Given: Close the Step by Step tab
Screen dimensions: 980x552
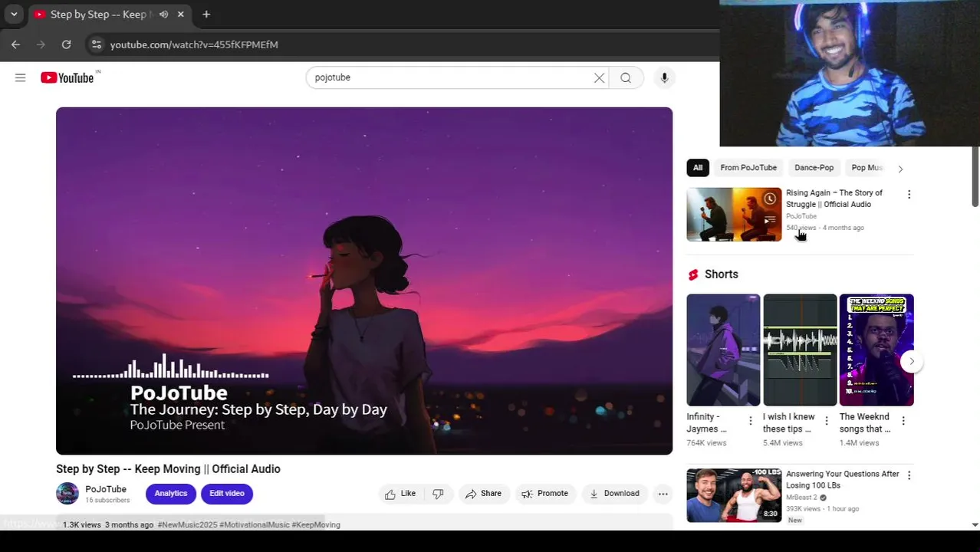Looking at the screenshot, I should point(180,14).
